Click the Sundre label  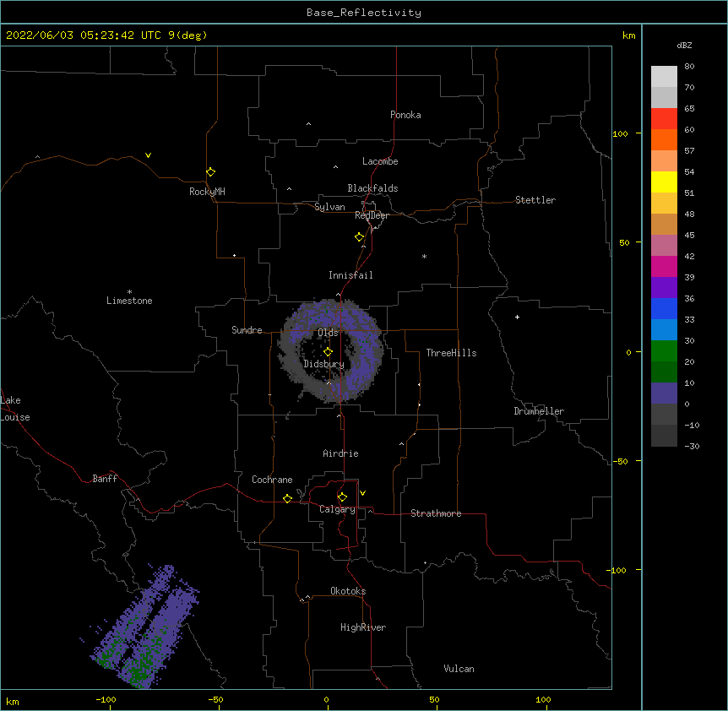pyautogui.click(x=247, y=330)
